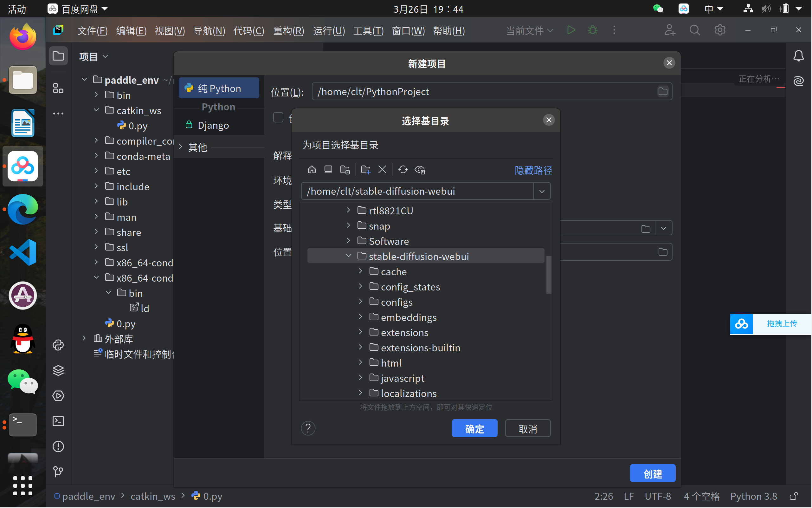Open the 重构(R) menu

288,31
